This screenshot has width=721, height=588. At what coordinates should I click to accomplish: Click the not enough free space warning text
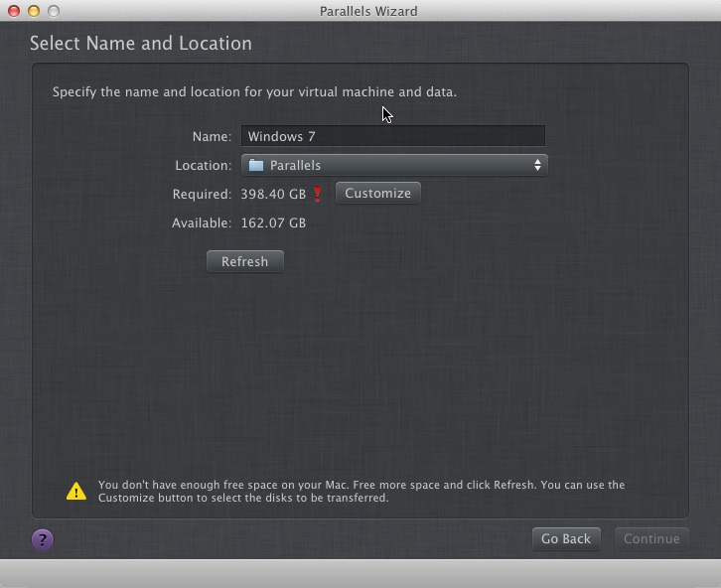coord(361,491)
